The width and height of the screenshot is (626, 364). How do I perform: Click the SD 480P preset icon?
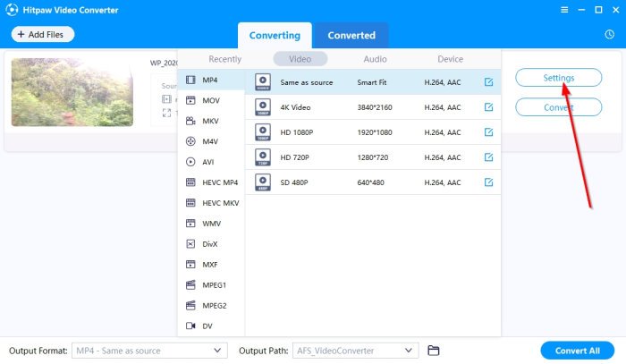pyautogui.click(x=263, y=182)
